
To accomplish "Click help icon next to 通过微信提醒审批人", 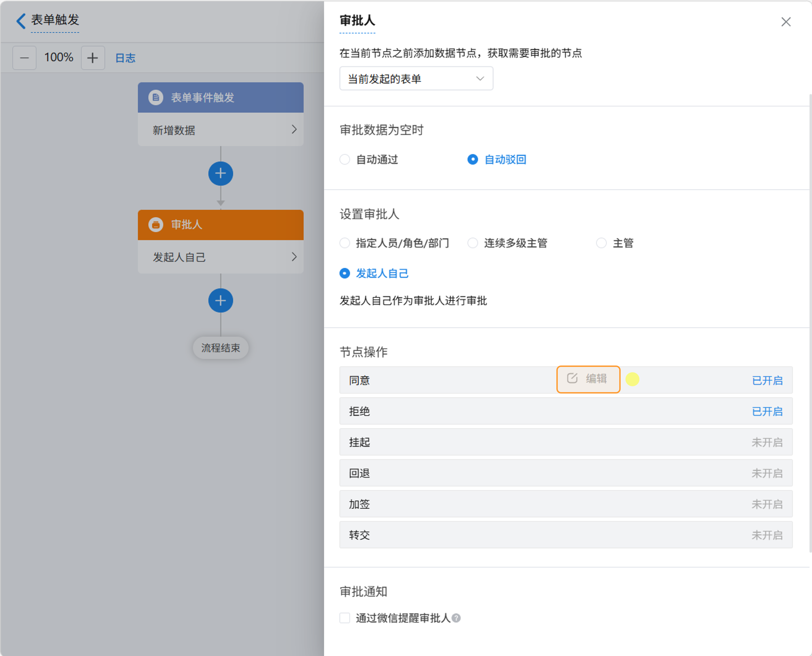I will point(456,618).
